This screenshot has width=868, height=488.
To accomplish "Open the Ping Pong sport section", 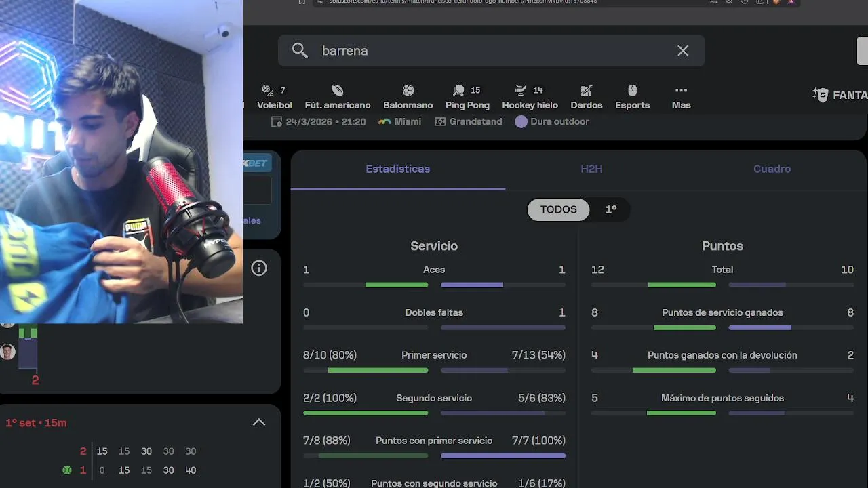I will 467,98.
